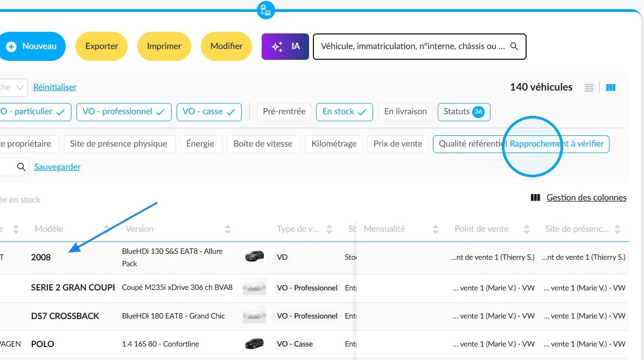
Task: Expand the Énergie filter
Action: pos(200,144)
